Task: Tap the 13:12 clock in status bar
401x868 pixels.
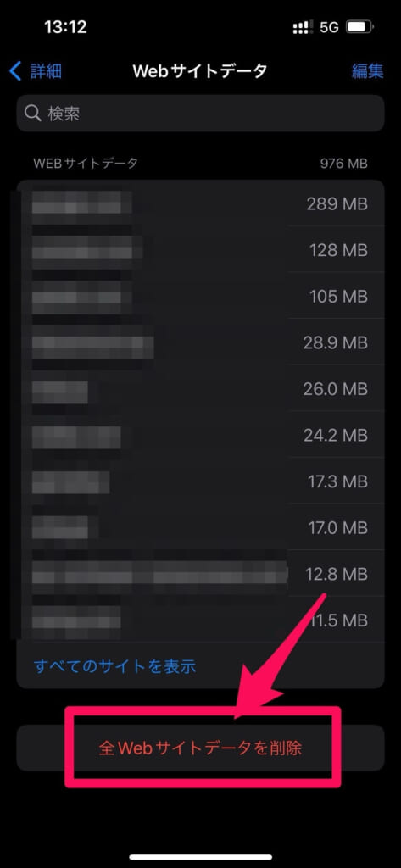Action: pos(65,27)
